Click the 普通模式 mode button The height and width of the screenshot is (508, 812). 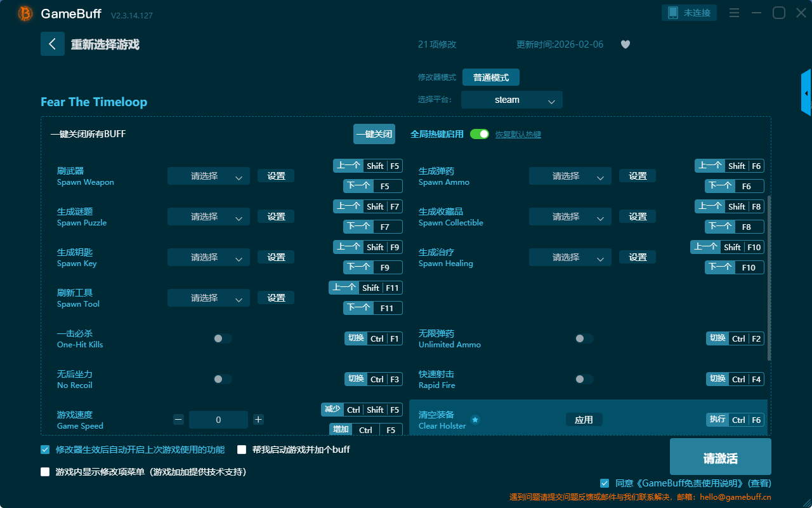490,77
